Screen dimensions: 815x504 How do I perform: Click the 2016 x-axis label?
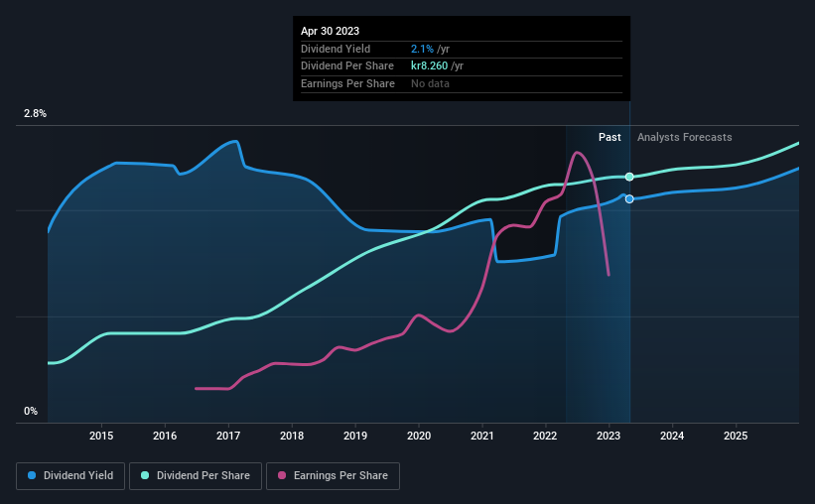[165, 436]
